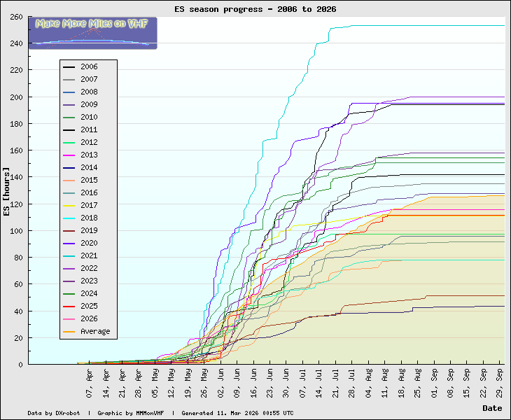Click the black line swatch beside 2006

(x=69, y=67)
